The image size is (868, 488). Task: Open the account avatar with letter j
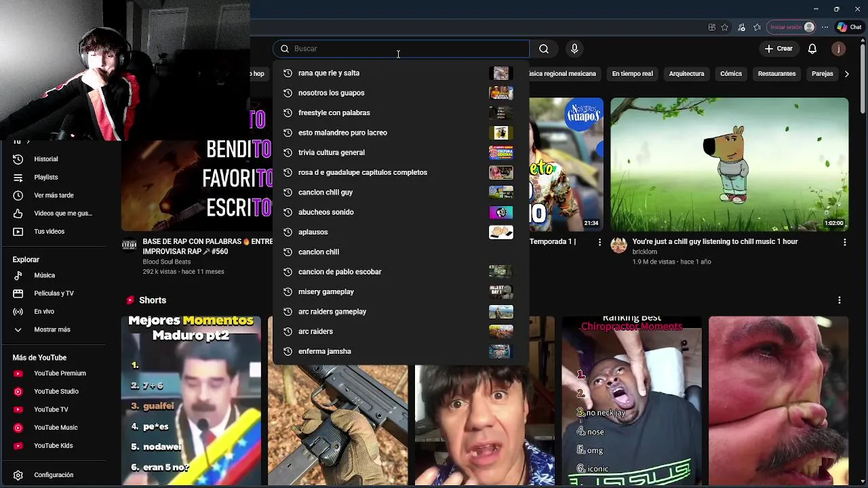point(839,49)
